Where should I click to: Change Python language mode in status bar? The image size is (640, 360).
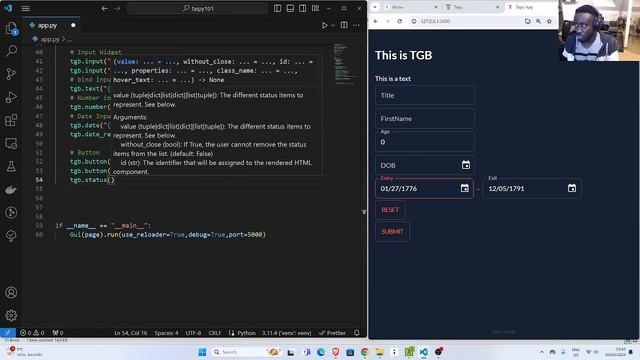point(246,333)
